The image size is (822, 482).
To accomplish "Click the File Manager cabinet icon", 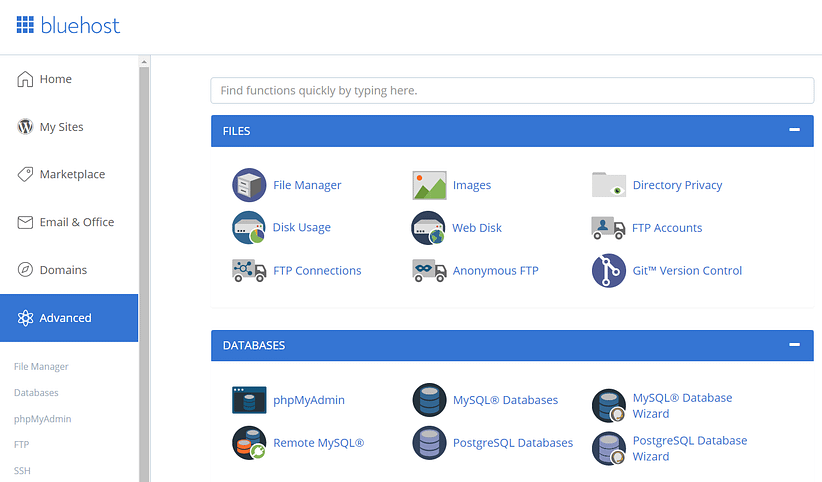I will [x=249, y=185].
